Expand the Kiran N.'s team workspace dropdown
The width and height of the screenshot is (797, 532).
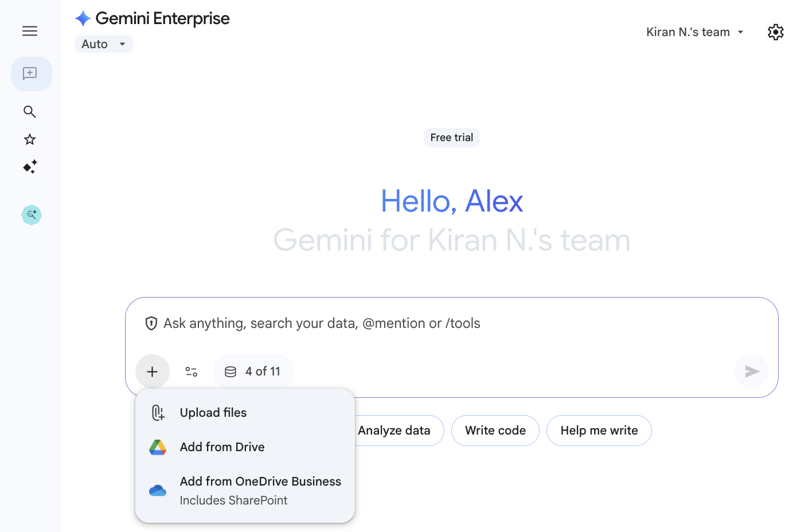[694, 32]
